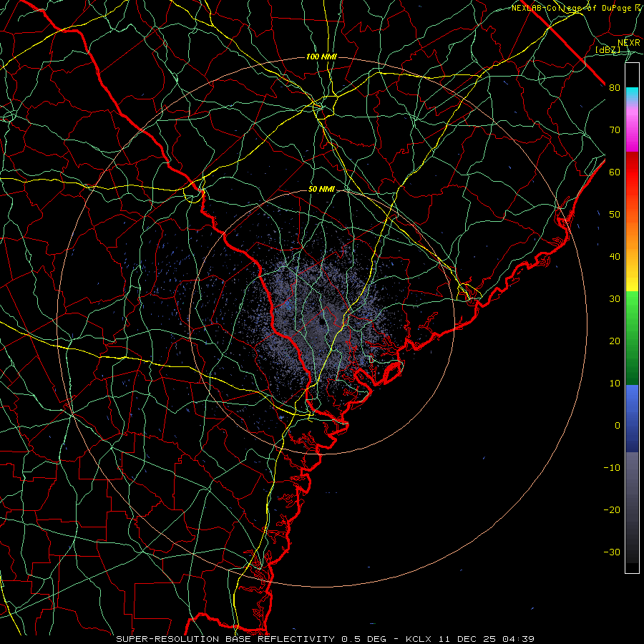Click the magenta band of the reflectivity colorbar
Image resolution: width=644 pixels, height=644 pixels.
(632, 131)
